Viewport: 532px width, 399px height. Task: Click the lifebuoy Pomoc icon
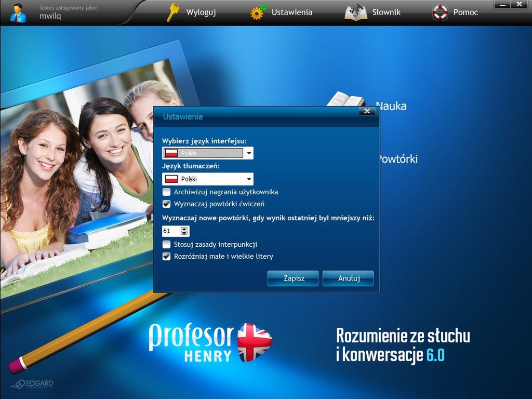440,12
